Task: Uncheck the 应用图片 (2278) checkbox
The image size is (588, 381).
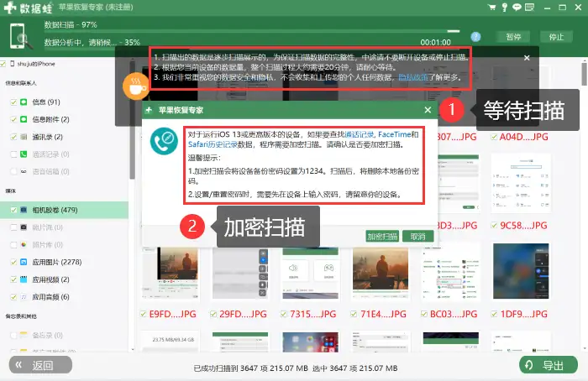Action: [x=13, y=262]
